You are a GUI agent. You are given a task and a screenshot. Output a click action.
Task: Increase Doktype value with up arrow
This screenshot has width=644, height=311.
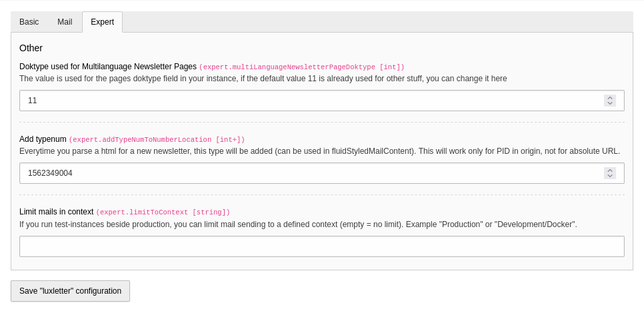610,98
